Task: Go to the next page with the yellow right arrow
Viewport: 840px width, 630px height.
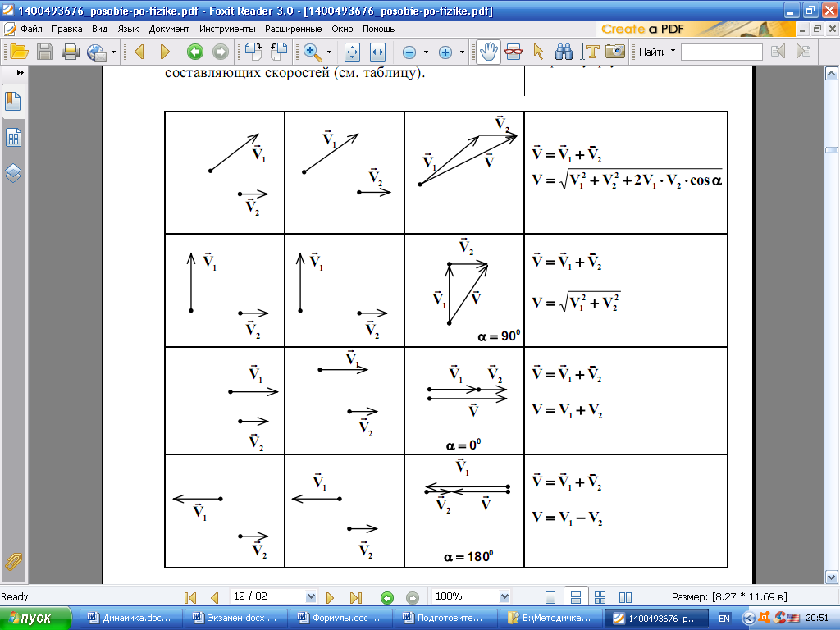Action: (165, 52)
